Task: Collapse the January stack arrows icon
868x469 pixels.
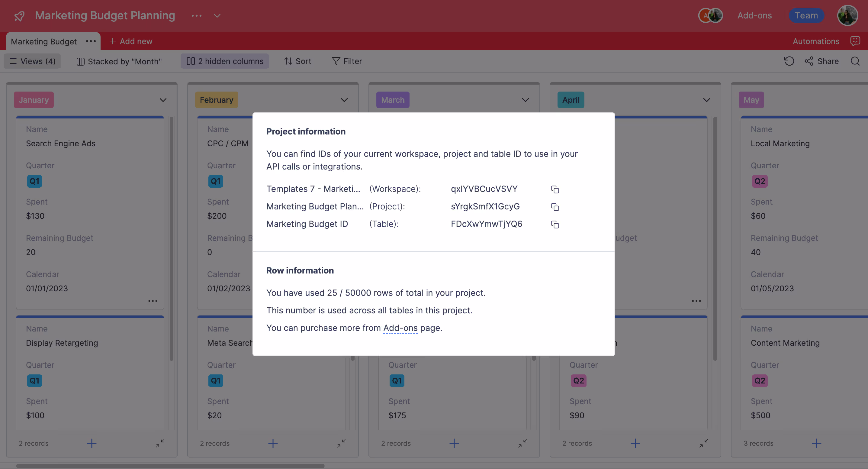Action: click(160, 443)
